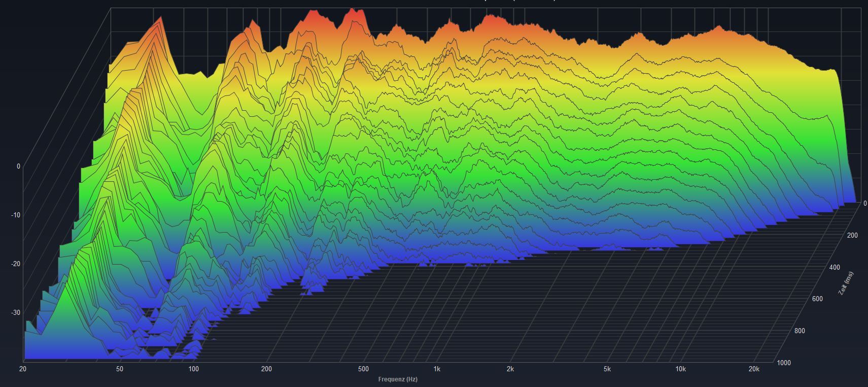The height and width of the screenshot is (387, 868).
Task: Select the 10k frequency tick label
Action: (680, 369)
